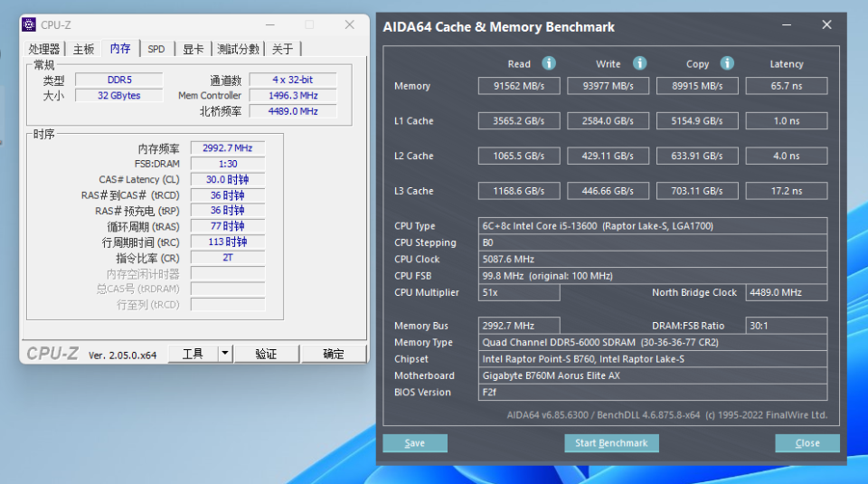Minimize the AIDA64 benchmark window
Viewport: 868px width, 484px height.
[786, 25]
